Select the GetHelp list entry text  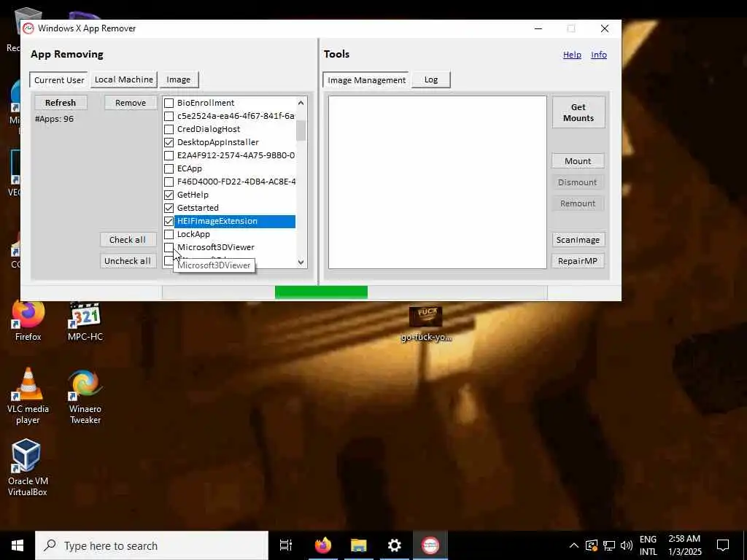193,195
